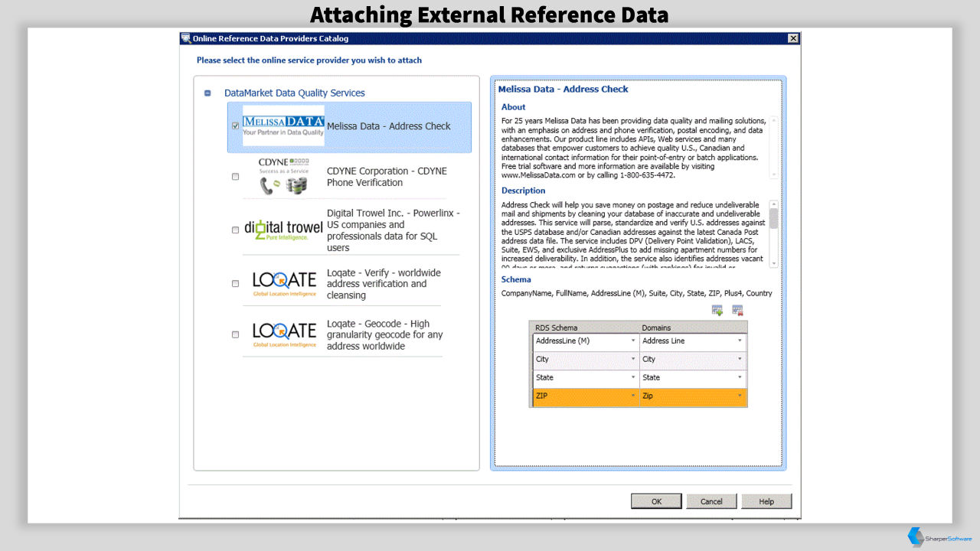This screenshot has width=980, height=551.
Task: Click the Melissa Data - Address Check details title
Action: click(x=563, y=89)
